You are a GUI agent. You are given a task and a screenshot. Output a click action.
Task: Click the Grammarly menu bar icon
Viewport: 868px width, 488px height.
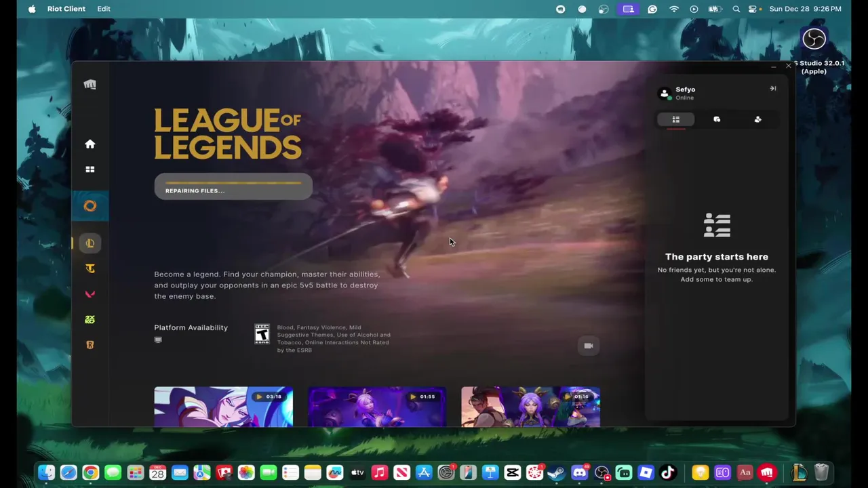(x=652, y=9)
